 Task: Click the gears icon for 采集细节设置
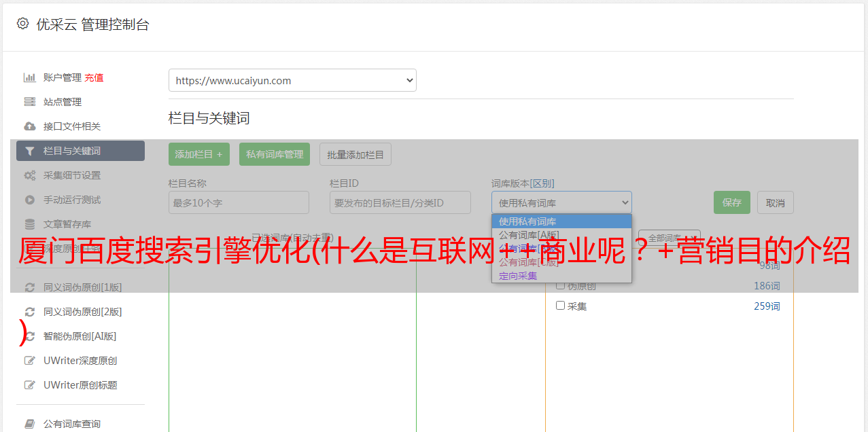click(x=30, y=175)
